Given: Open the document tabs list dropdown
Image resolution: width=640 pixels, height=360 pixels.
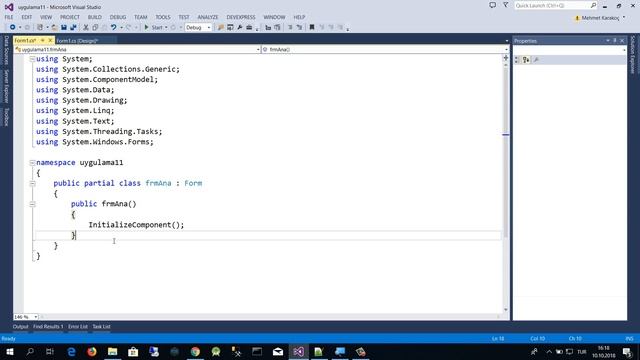Looking at the screenshot, I should tap(507, 41).
